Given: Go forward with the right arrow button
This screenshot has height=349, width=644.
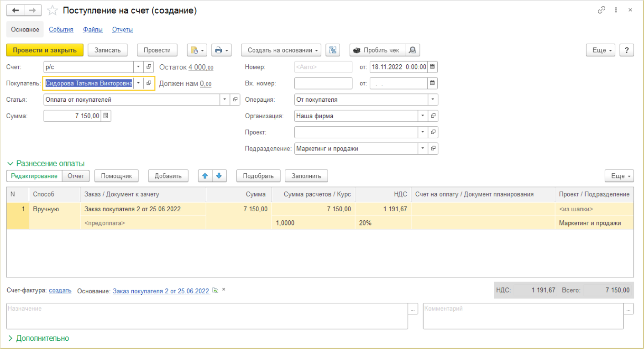Looking at the screenshot, I should pos(32,10).
